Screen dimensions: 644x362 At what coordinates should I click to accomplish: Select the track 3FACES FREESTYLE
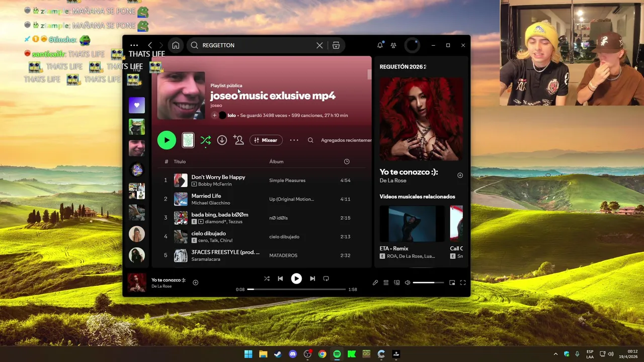coord(225,252)
